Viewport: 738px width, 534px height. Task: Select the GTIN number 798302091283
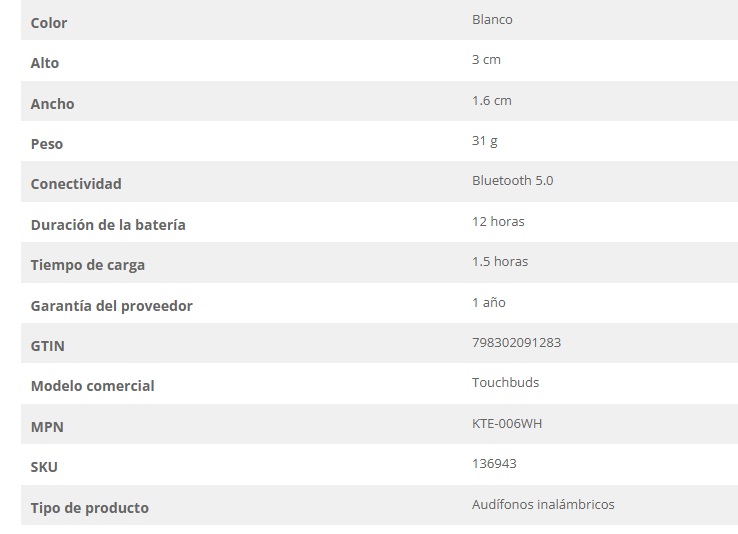click(x=516, y=342)
